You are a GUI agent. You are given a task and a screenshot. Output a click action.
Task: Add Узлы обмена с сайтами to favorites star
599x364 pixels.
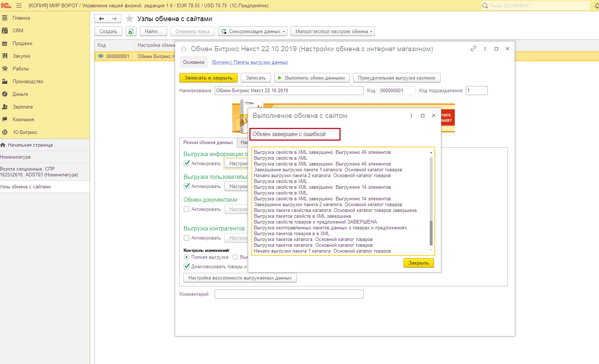(129, 19)
